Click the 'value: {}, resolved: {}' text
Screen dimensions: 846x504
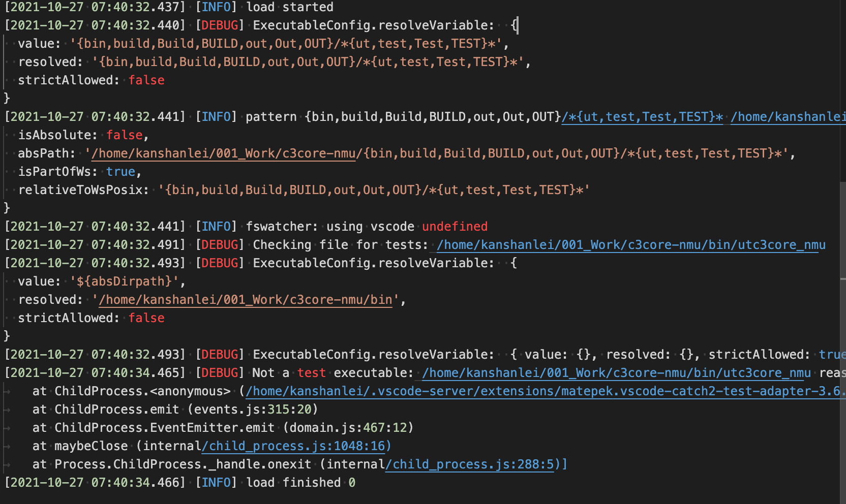pyautogui.click(x=612, y=355)
